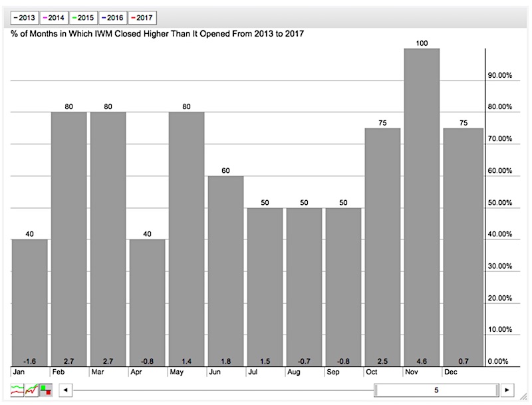Click the 60 label above June bar
532x405 pixels.
(225, 171)
